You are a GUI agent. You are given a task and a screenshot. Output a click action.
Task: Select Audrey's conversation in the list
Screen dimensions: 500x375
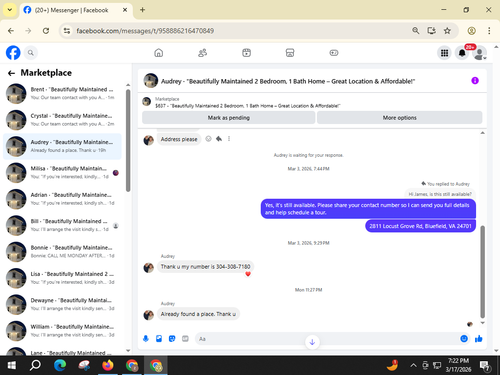coord(62,146)
